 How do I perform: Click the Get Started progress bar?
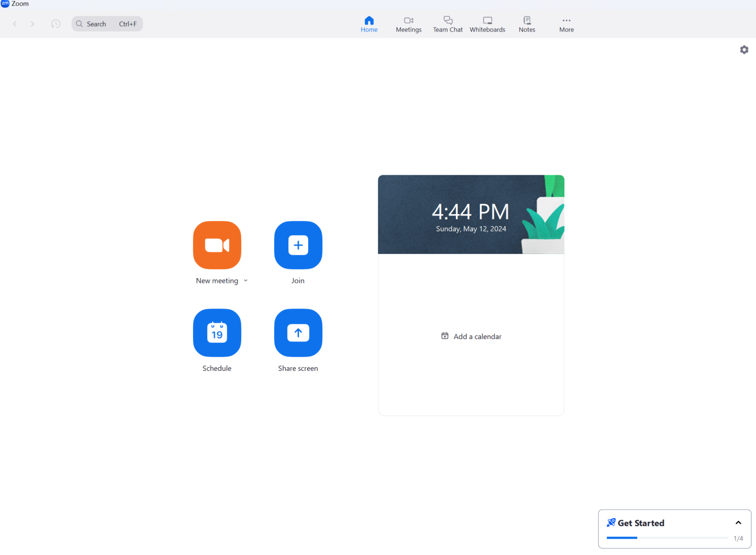(x=667, y=538)
